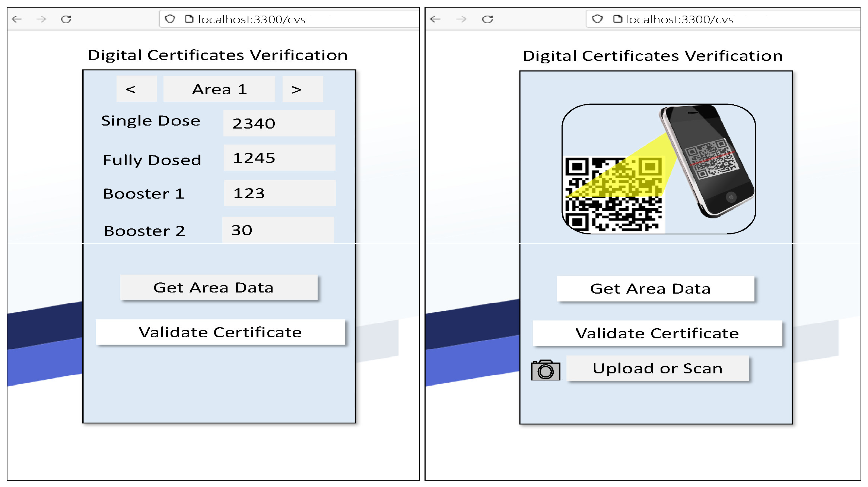Switch to the previous area with <

coord(136,89)
